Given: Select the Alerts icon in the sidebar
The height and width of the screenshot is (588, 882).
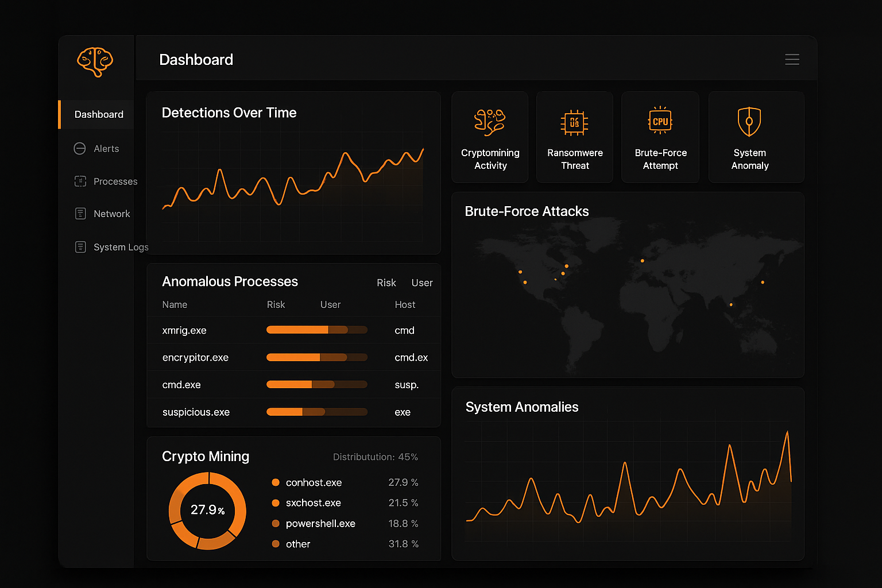Looking at the screenshot, I should (80, 148).
